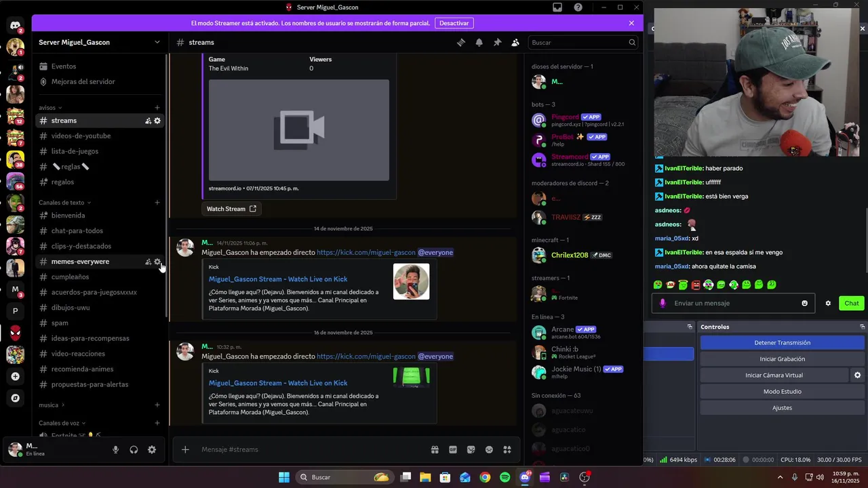Show pinned messages in #streams
The image size is (868, 488).
[497, 42]
